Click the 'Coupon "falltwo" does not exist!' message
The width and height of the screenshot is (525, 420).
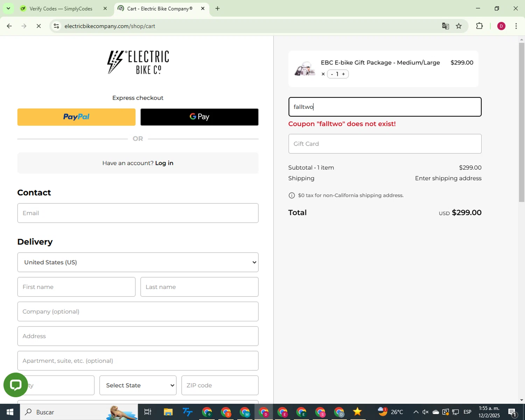pyautogui.click(x=342, y=124)
